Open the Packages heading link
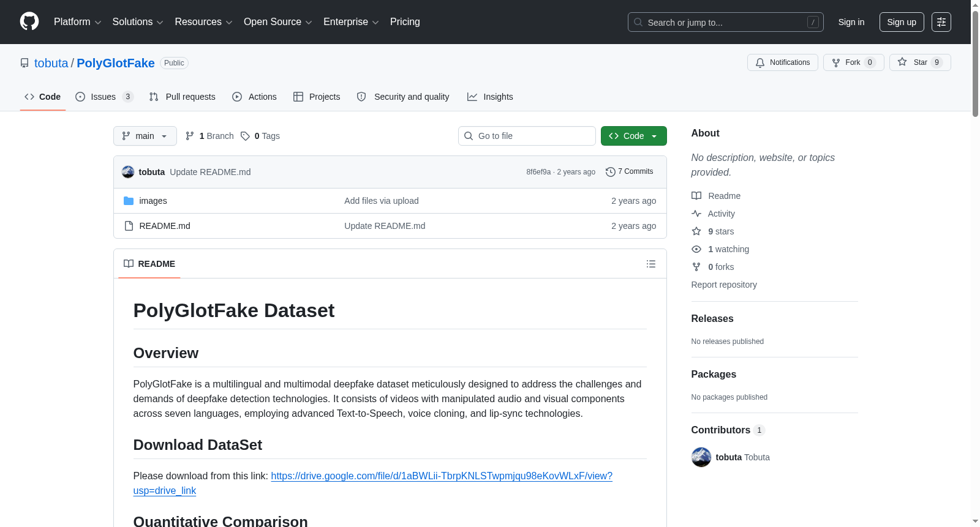The width and height of the screenshot is (980, 527). [714, 375]
